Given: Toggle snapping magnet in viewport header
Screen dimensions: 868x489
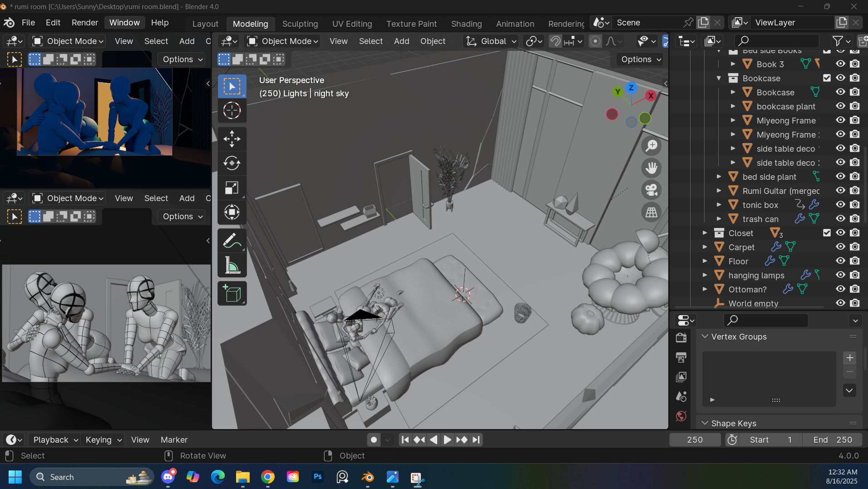Looking at the screenshot, I should (x=555, y=41).
